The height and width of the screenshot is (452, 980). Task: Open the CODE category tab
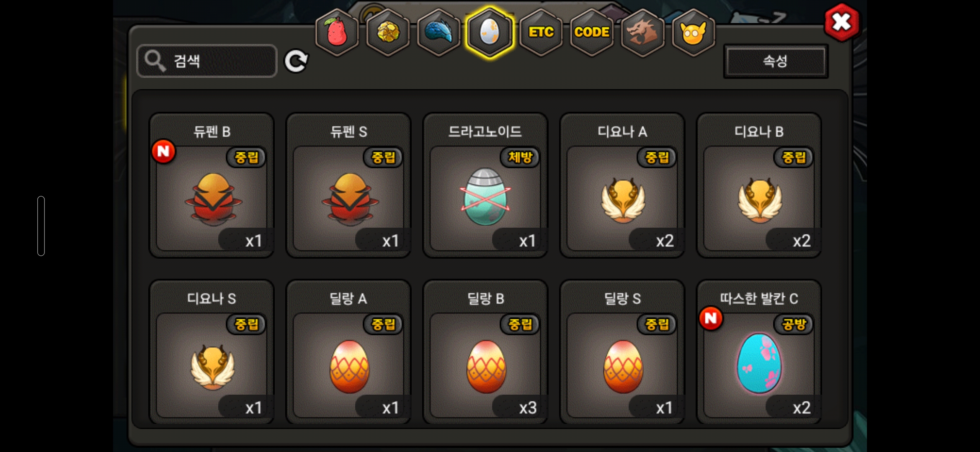592,32
